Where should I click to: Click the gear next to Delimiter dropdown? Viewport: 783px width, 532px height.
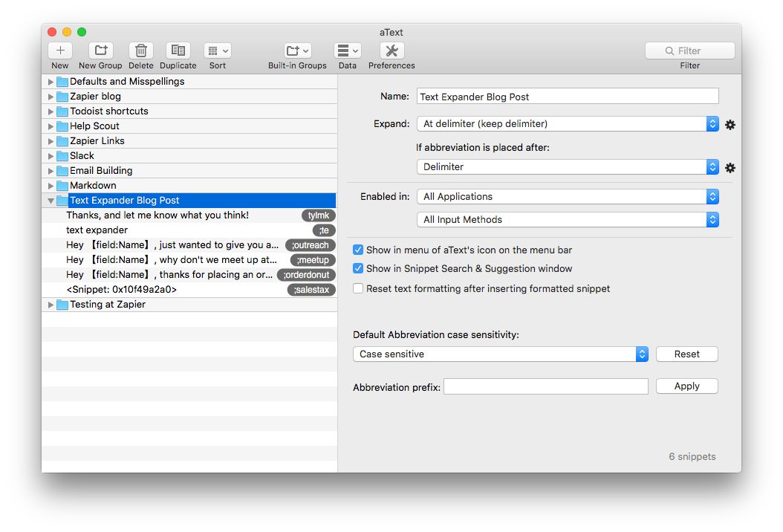730,168
